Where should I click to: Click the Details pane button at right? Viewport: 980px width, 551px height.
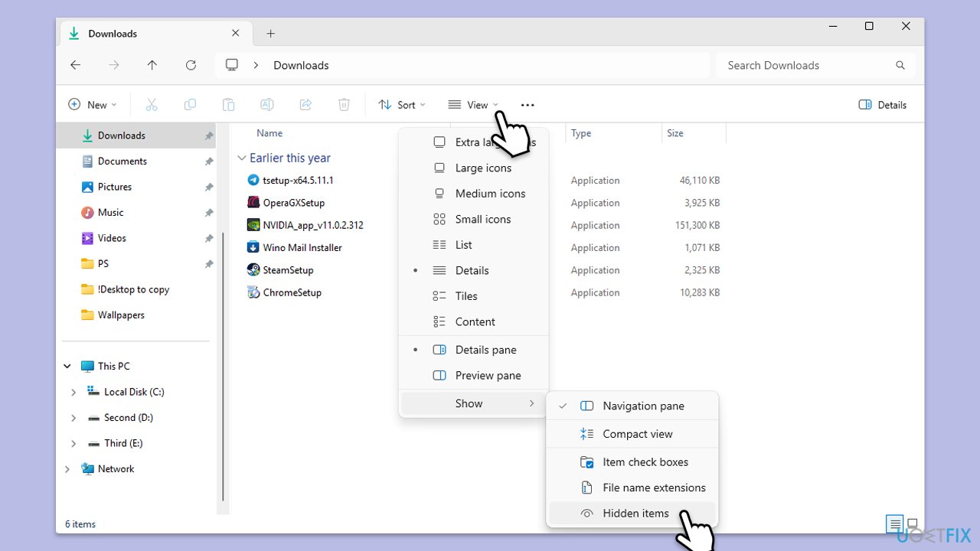coord(883,105)
